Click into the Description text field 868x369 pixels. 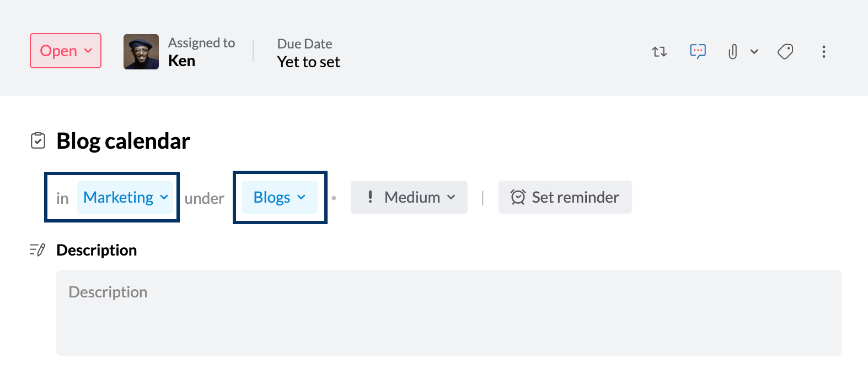click(x=449, y=312)
